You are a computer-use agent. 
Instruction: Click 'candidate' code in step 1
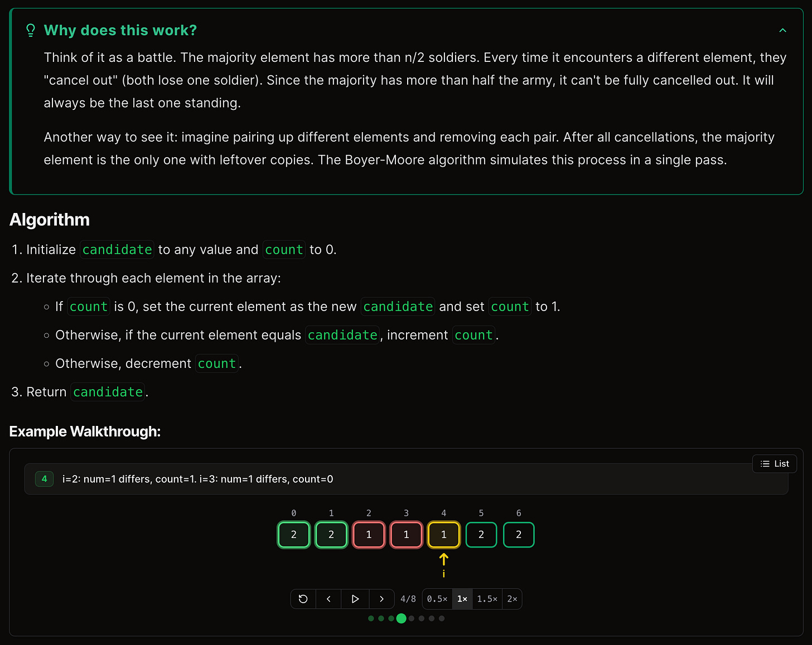(117, 250)
